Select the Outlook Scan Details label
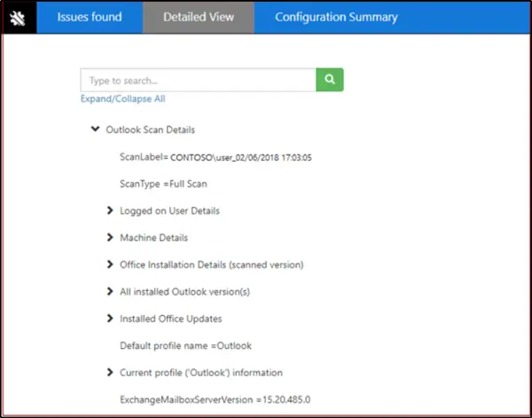532x418 pixels. 151,130
